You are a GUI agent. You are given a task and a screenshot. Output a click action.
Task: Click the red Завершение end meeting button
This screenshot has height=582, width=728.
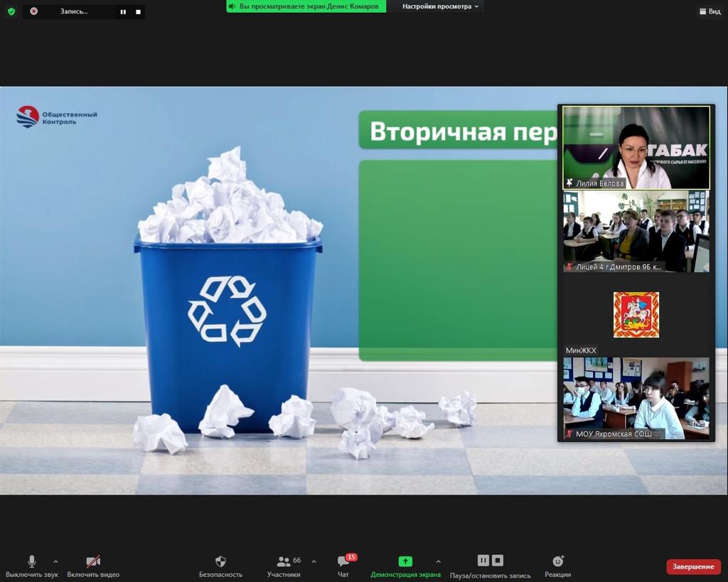click(x=693, y=566)
